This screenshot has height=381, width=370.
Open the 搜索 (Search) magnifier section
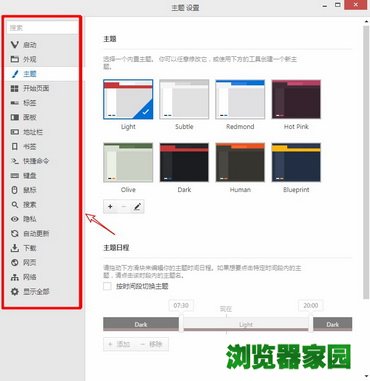[x=42, y=204]
